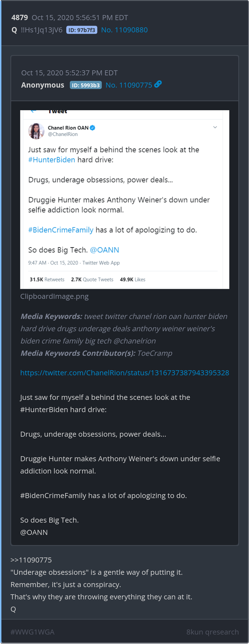Click the #HunterBiden hashtag in the tweet image
This screenshot has height=644, width=249.
[52, 160]
